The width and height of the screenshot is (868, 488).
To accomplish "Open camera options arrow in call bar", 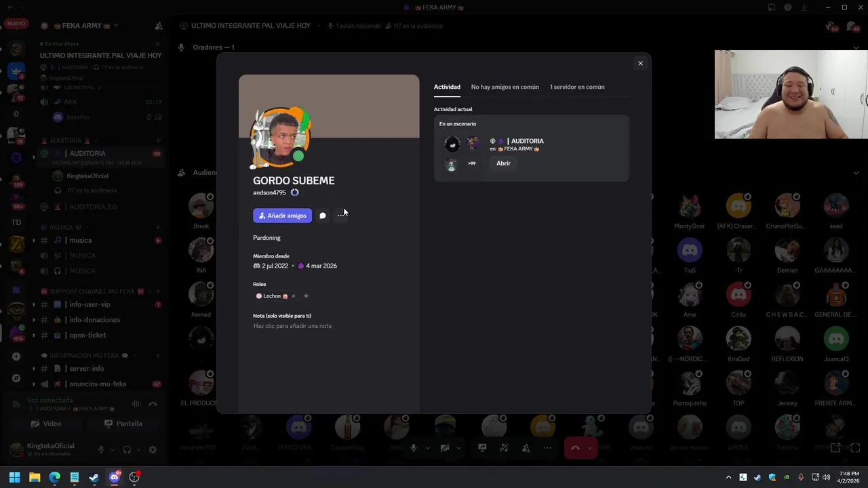I will [458, 448].
